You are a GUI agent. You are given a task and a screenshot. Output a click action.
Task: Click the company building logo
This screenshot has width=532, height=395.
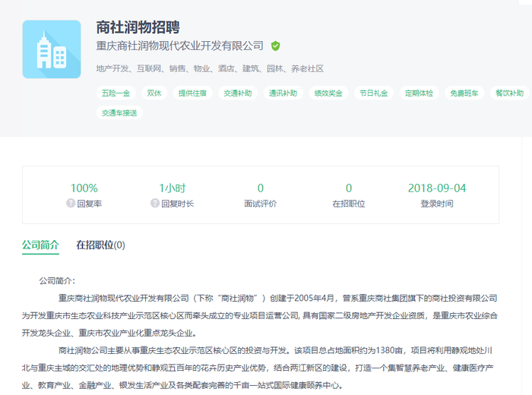click(x=52, y=49)
